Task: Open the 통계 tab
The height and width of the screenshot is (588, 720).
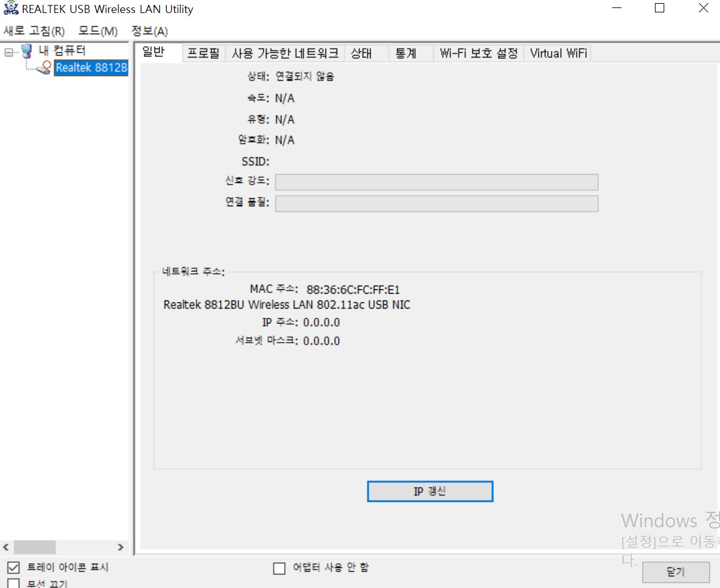Action: point(406,53)
